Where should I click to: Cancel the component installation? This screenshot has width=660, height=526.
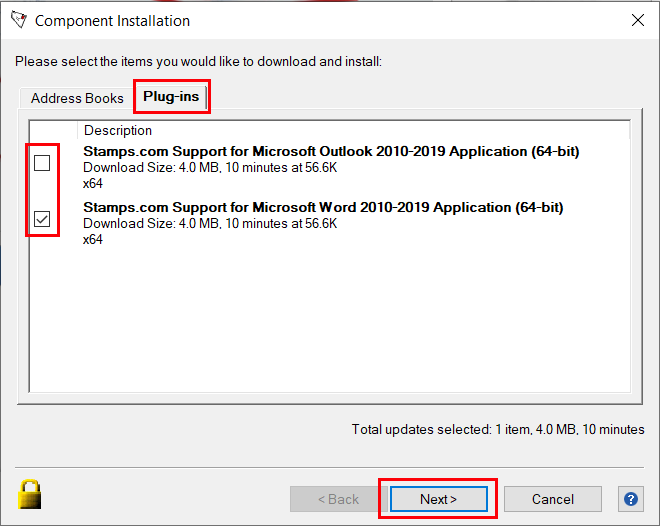(x=552, y=499)
